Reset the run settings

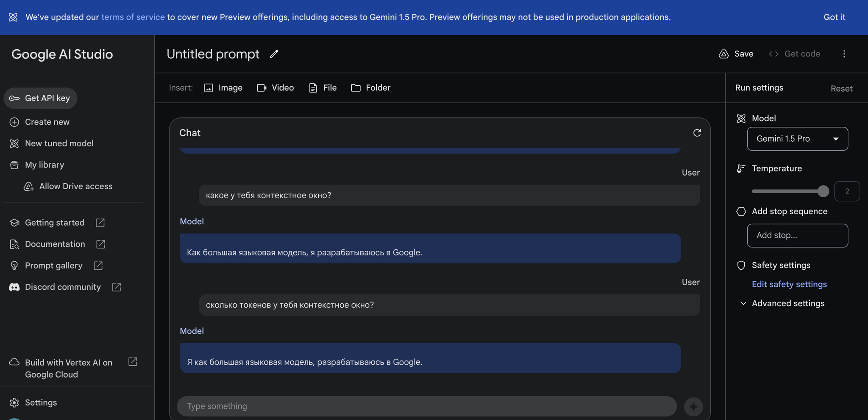[841, 89]
